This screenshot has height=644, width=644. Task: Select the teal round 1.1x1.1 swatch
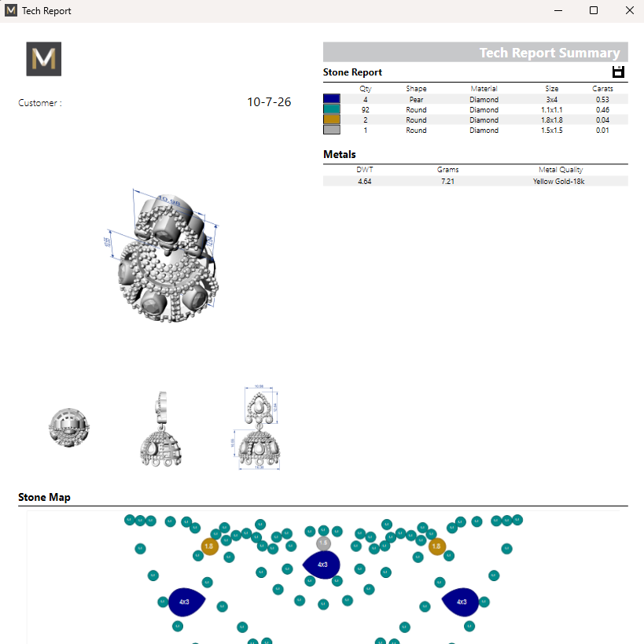click(332, 109)
